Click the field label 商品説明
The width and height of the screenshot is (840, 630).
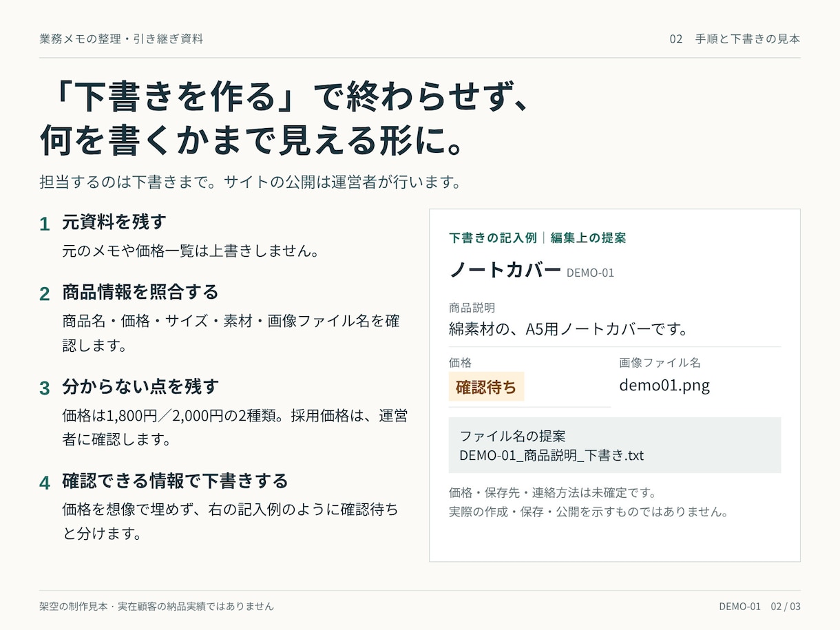coord(472,308)
